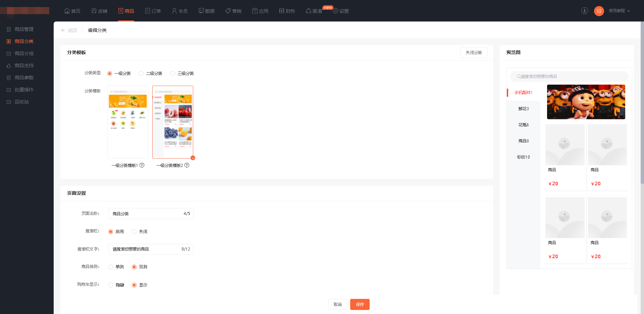Click the 商品参数 sidebar icon
Viewport: 644px width, 314px height.
coord(9,78)
